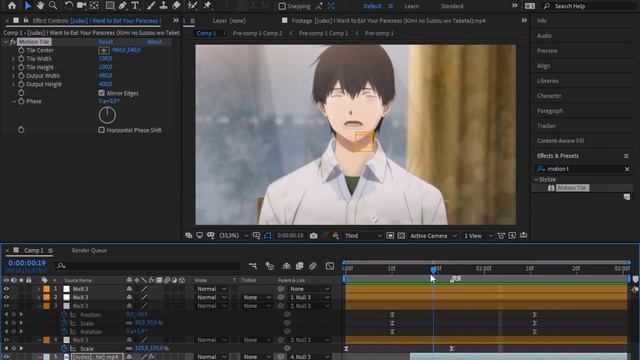Click Reset for the Motion Tile effect
The image size is (640, 360).
tap(106, 42)
